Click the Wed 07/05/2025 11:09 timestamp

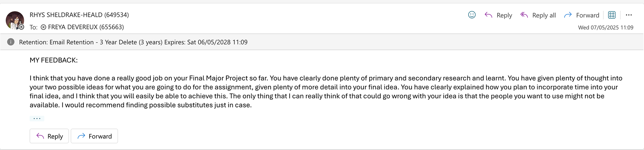(605, 28)
